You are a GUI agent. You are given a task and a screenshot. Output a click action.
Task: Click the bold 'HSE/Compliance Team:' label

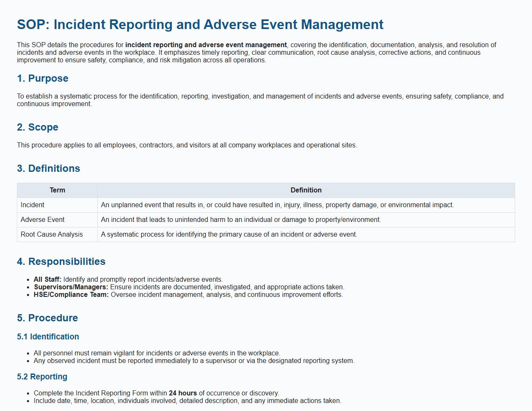click(71, 295)
